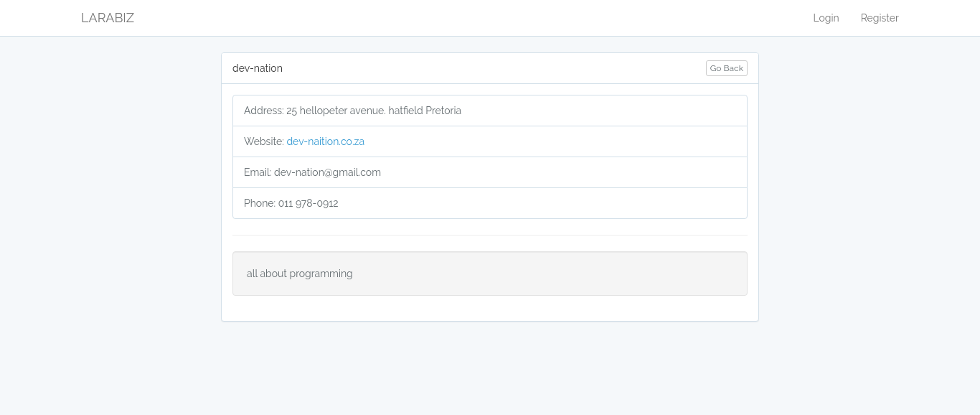Click the "Phone:" label text
980x415 pixels.
(x=260, y=203)
